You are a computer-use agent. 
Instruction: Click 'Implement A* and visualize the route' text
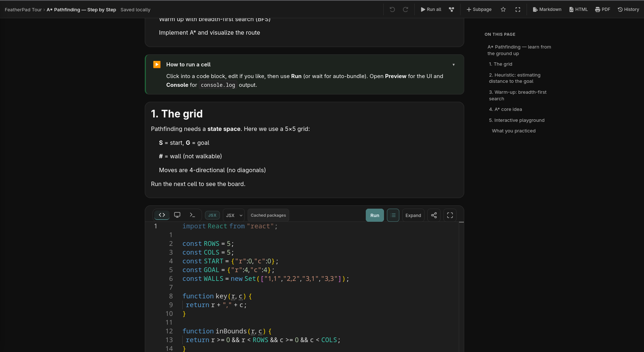click(209, 33)
